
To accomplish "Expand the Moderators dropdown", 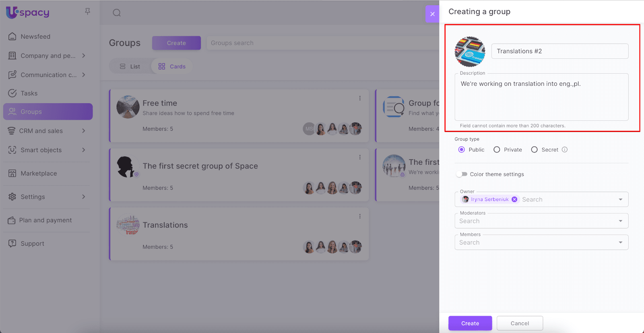I will point(620,221).
